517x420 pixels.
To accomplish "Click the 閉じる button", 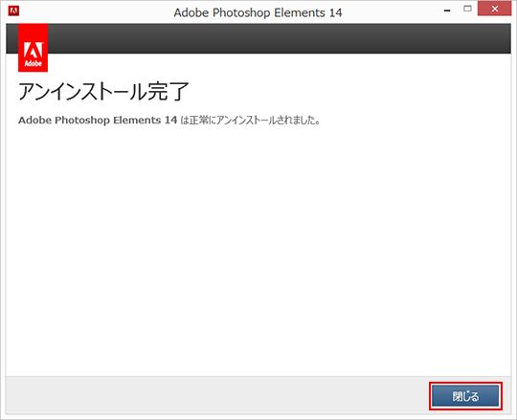I will tap(465, 396).
